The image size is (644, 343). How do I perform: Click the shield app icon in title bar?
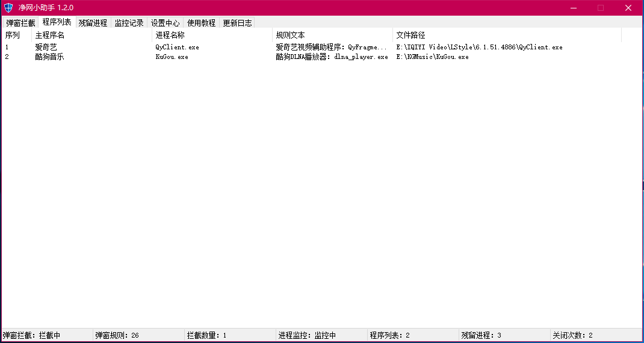pyautogui.click(x=8, y=8)
